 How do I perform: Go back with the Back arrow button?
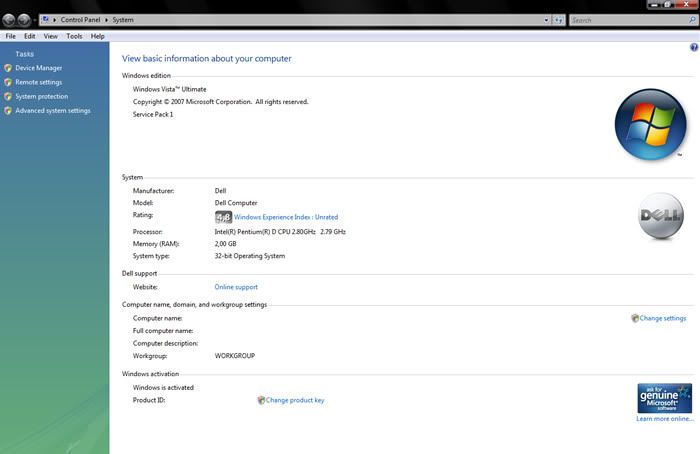coord(8,20)
